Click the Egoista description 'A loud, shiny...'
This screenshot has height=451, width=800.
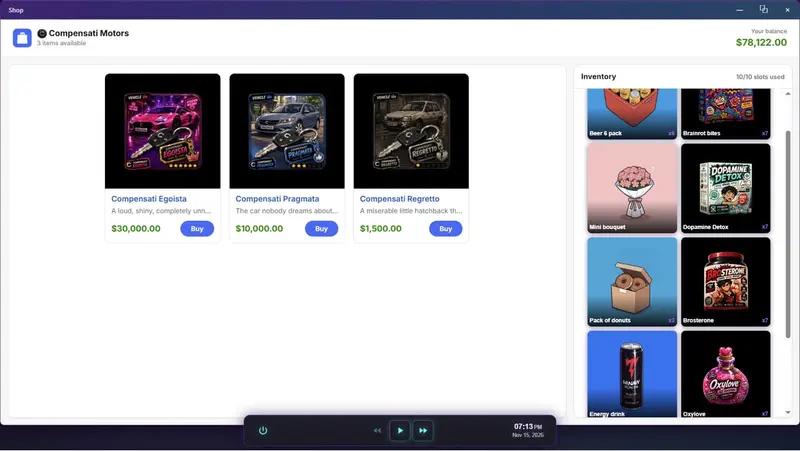point(161,211)
